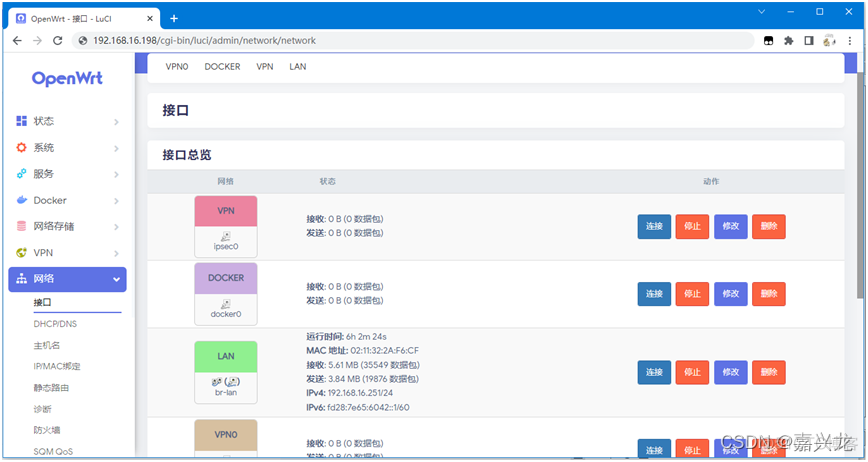Click the browser back arrow
The image size is (868, 462).
point(17,40)
